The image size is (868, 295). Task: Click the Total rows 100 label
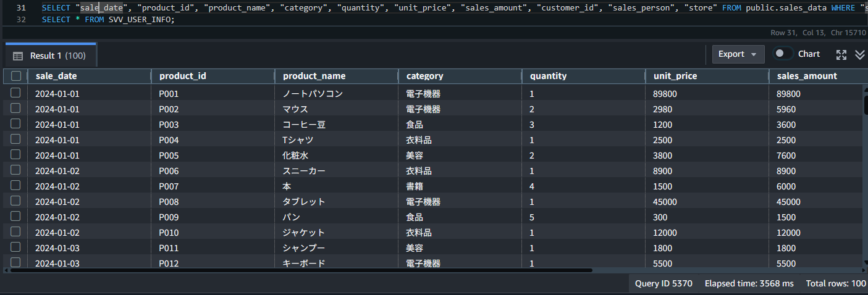click(x=836, y=284)
